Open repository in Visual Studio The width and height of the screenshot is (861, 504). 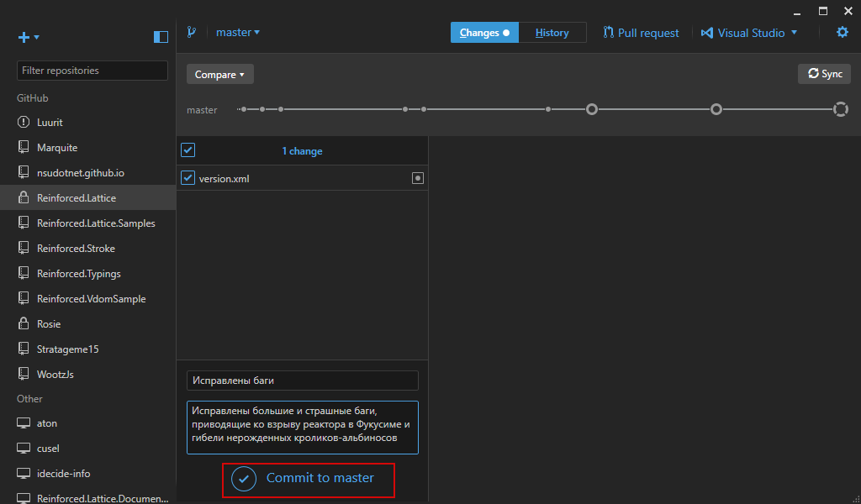pos(743,33)
